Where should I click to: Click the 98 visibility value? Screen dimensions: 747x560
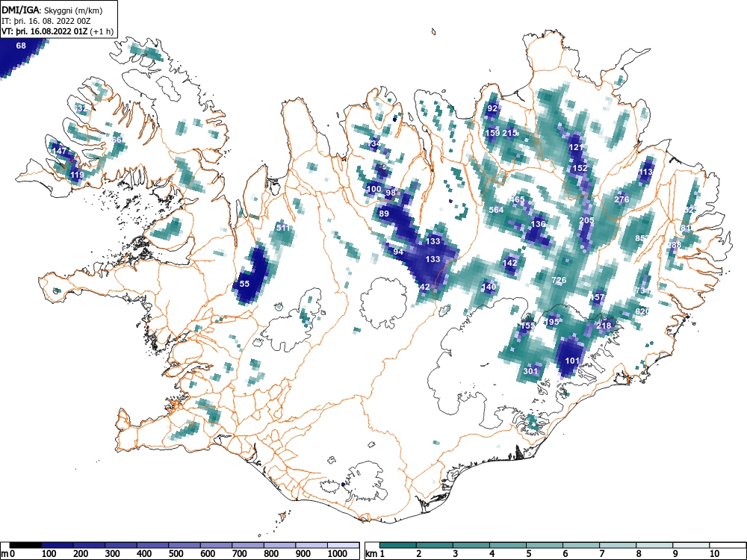click(391, 193)
